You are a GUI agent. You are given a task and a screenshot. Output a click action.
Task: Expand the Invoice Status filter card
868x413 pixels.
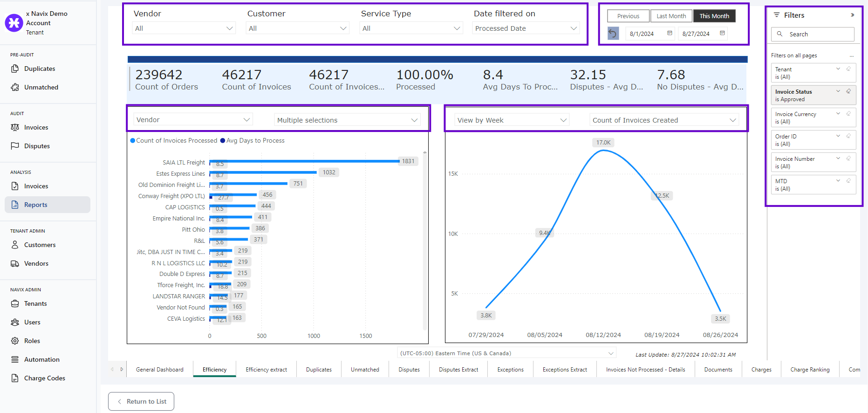click(838, 91)
